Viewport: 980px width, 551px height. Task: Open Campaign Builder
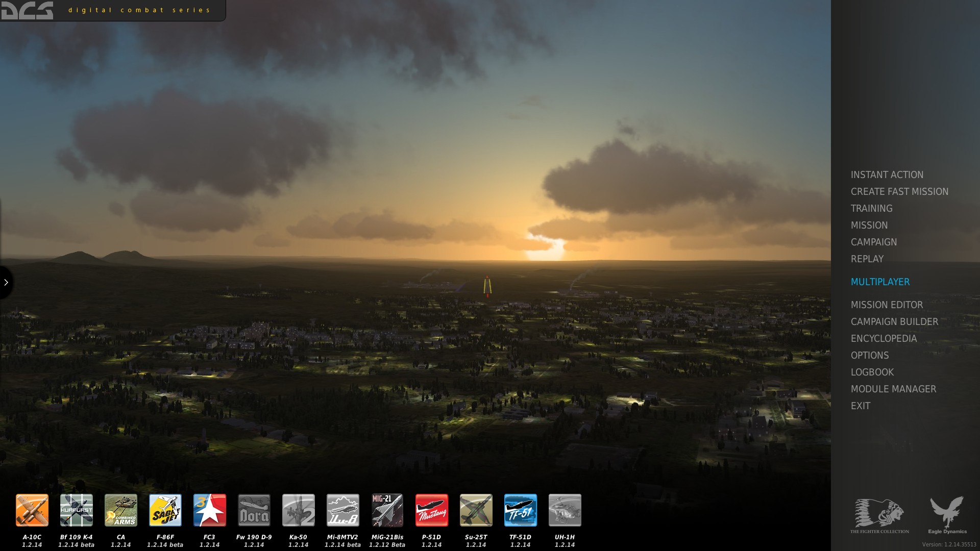(894, 322)
